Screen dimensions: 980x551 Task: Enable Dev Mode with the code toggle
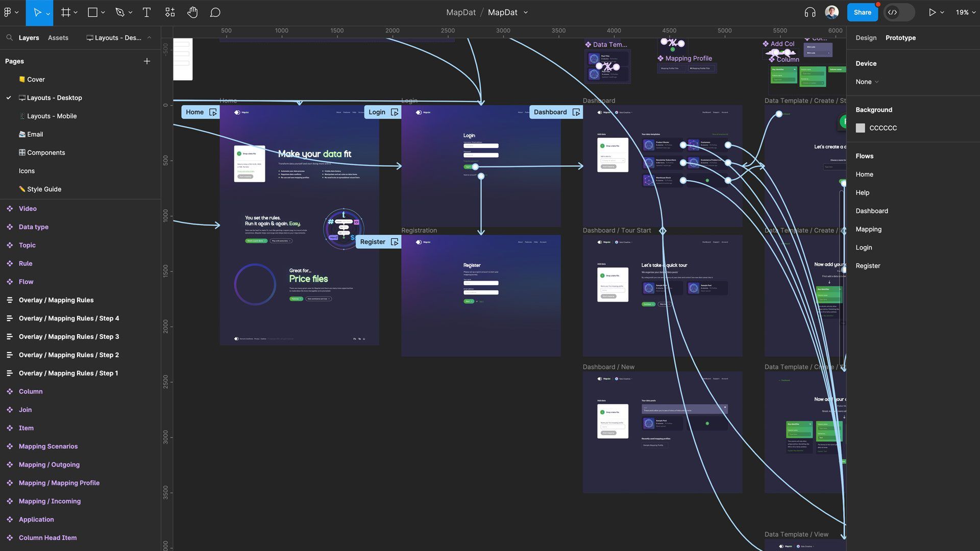point(893,12)
